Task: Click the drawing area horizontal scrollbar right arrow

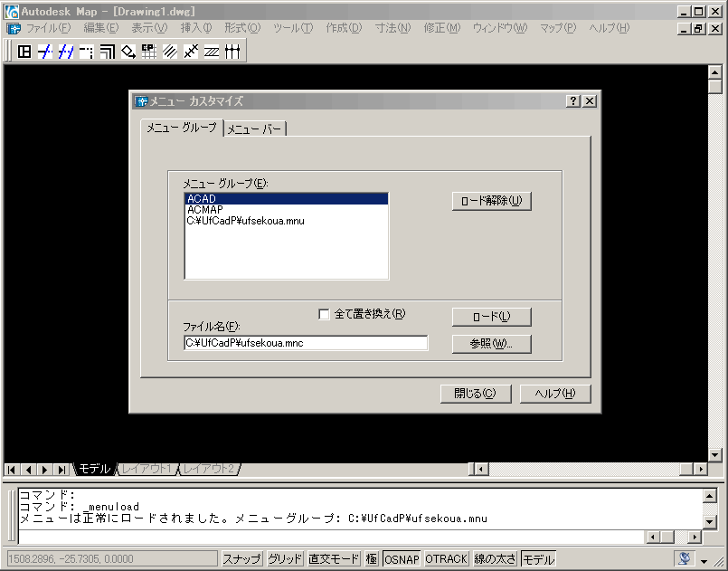Action: click(700, 470)
